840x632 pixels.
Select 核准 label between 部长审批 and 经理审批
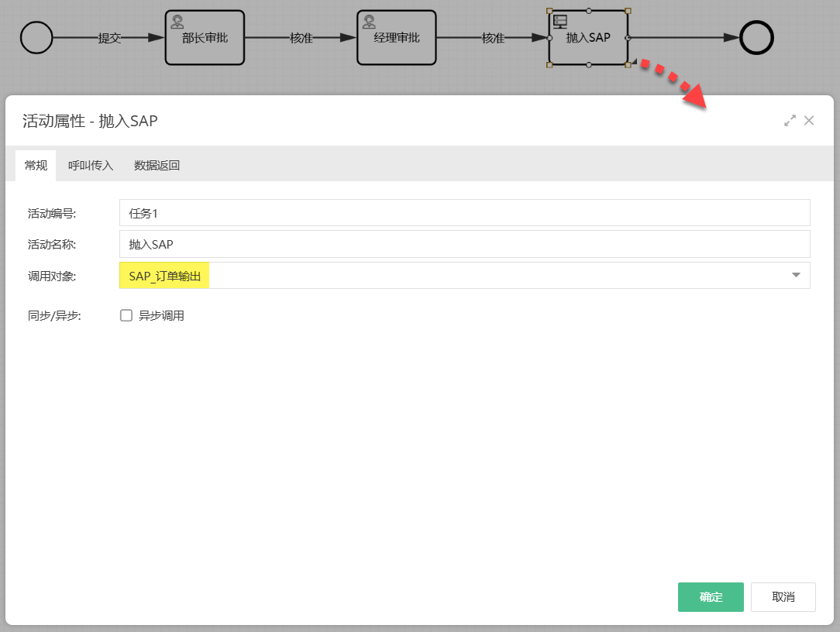coord(301,38)
